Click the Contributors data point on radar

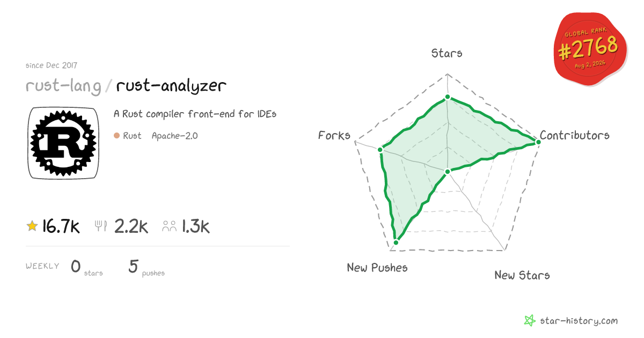[538, 141]
